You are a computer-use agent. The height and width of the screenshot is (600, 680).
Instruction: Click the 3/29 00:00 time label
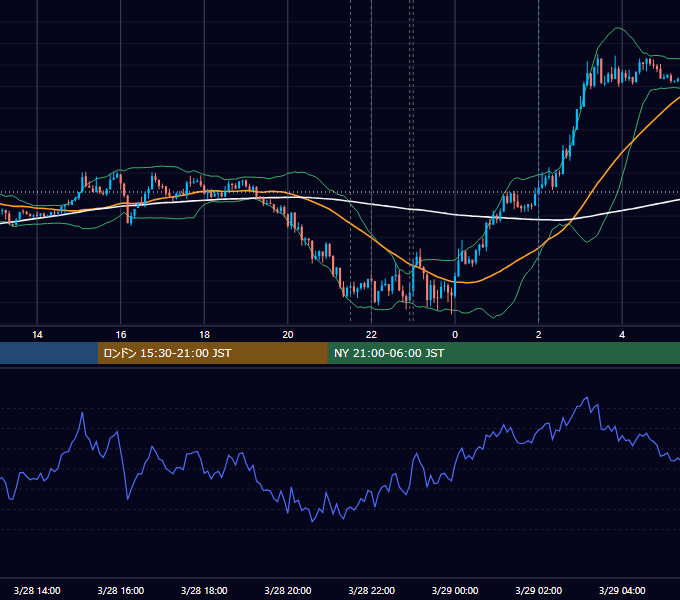(455, 590)
